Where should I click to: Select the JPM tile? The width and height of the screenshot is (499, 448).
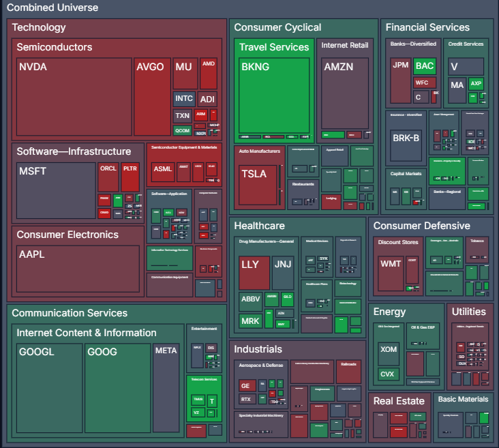click(x=401, y=80)
